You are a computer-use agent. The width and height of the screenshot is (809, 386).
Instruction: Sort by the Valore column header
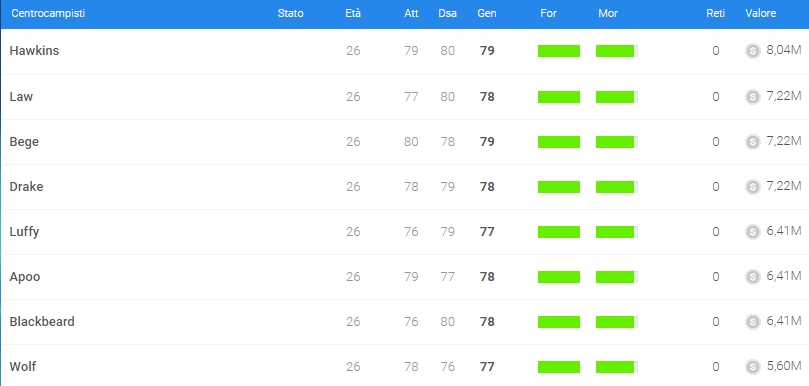pos(760,13)
